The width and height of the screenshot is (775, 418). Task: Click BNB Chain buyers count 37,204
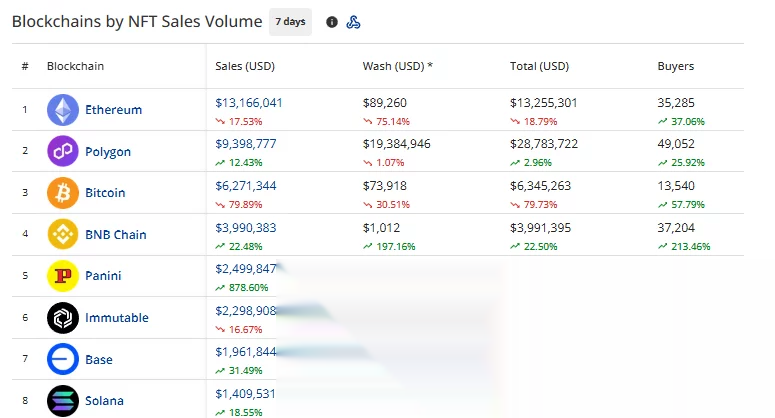[x=676, y=228]
